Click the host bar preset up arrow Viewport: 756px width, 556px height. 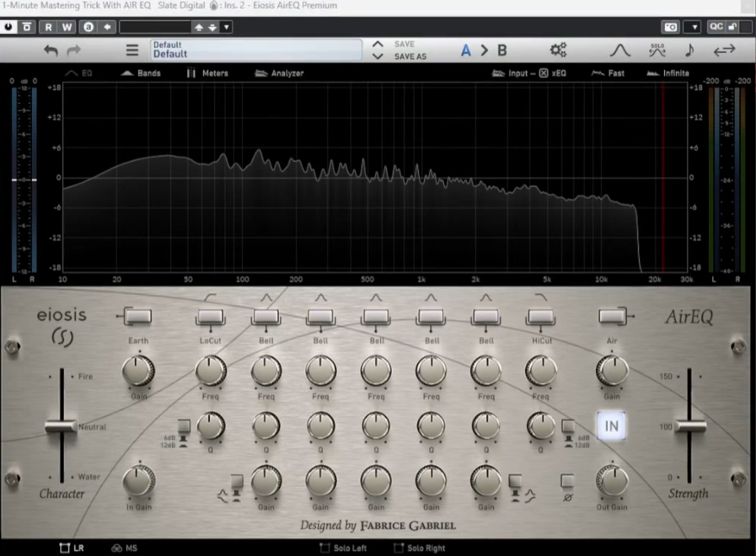[199, 27]
